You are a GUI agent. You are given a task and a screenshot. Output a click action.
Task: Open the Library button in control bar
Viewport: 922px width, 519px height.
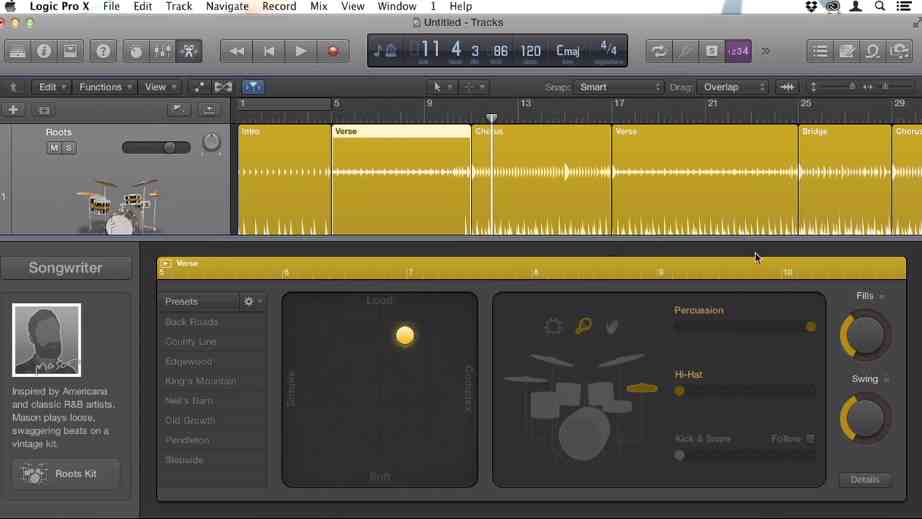tap(18, 51)
